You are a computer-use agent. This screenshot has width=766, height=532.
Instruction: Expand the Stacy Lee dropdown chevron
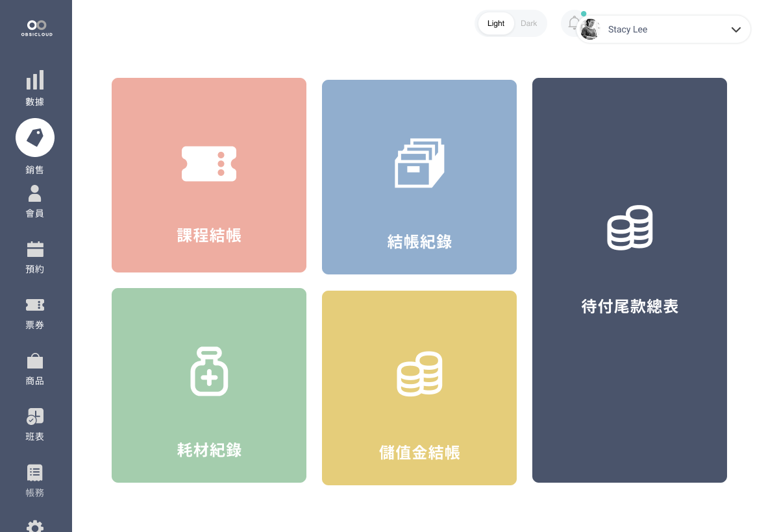[x=735, y=30]
